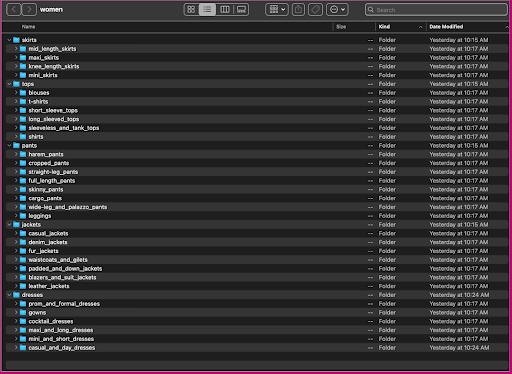Collapse the jackets folder
512x374 pixels.
[9, 225]
